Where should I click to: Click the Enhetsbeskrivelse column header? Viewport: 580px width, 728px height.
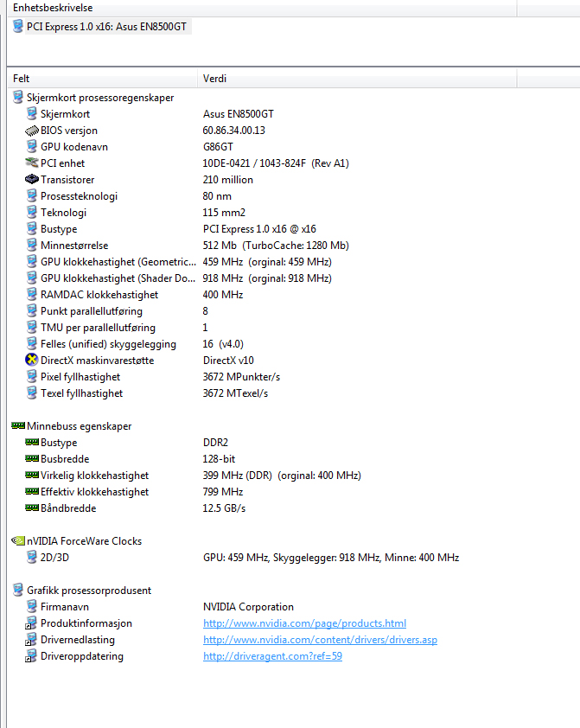coord(262,8)
